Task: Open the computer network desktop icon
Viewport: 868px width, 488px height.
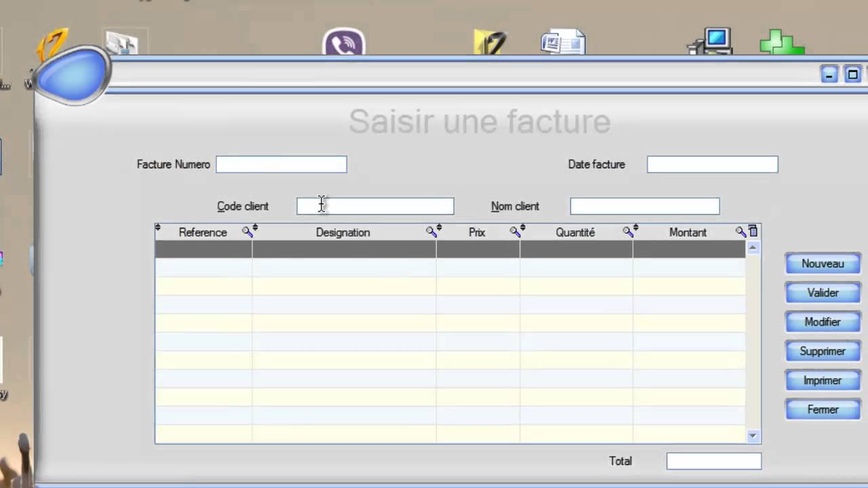Action: coord(710,41)
